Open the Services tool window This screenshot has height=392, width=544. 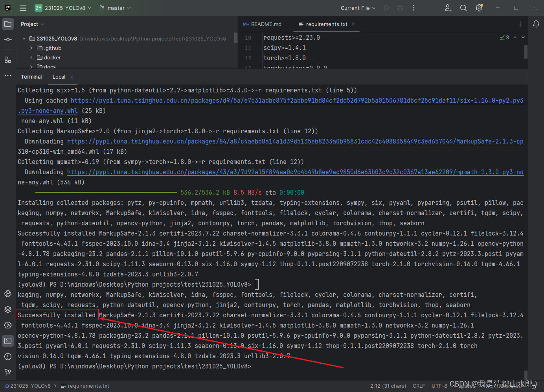(8, 325)
